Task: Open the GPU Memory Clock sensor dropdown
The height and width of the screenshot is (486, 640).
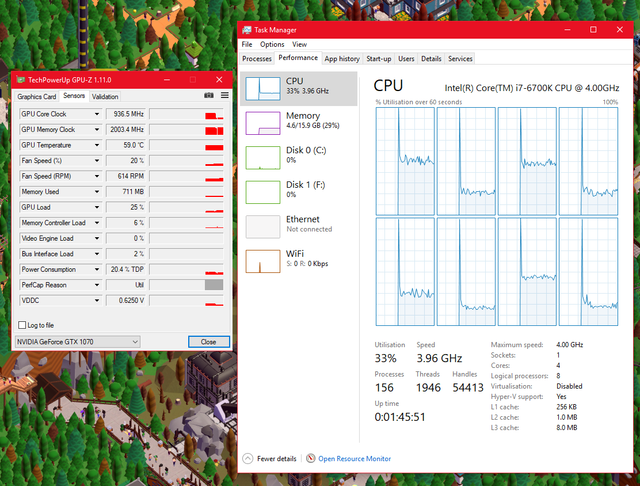Action: (97, 129)
